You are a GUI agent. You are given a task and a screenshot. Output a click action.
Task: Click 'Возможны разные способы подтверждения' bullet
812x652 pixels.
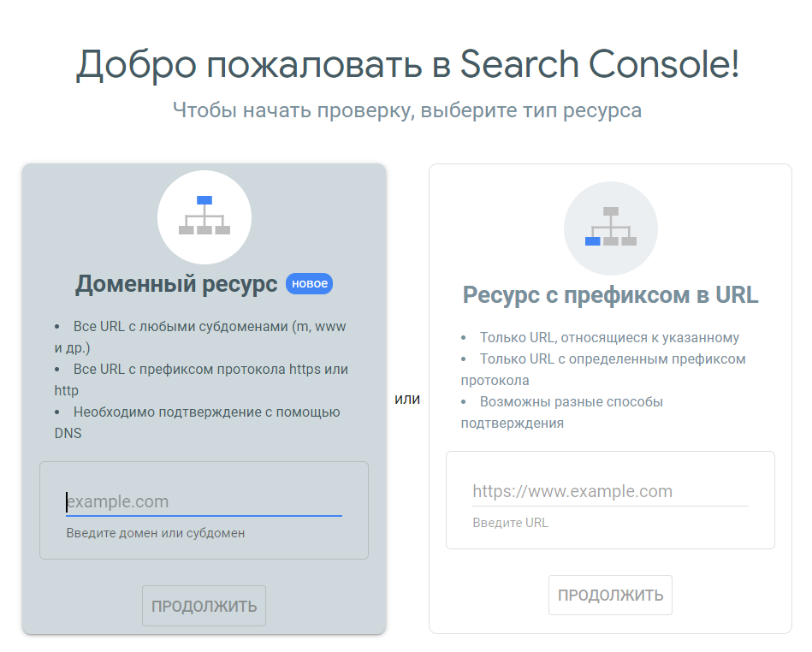[562, 412]
